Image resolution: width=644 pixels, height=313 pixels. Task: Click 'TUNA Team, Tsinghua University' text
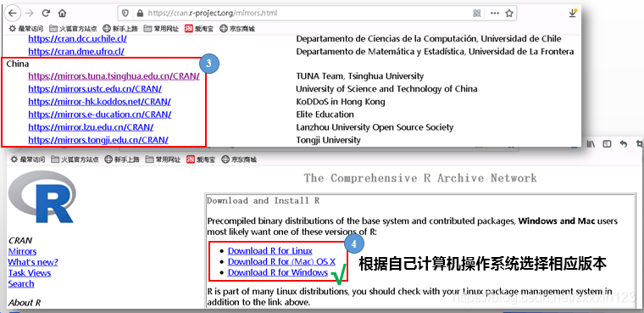point(360,76)
